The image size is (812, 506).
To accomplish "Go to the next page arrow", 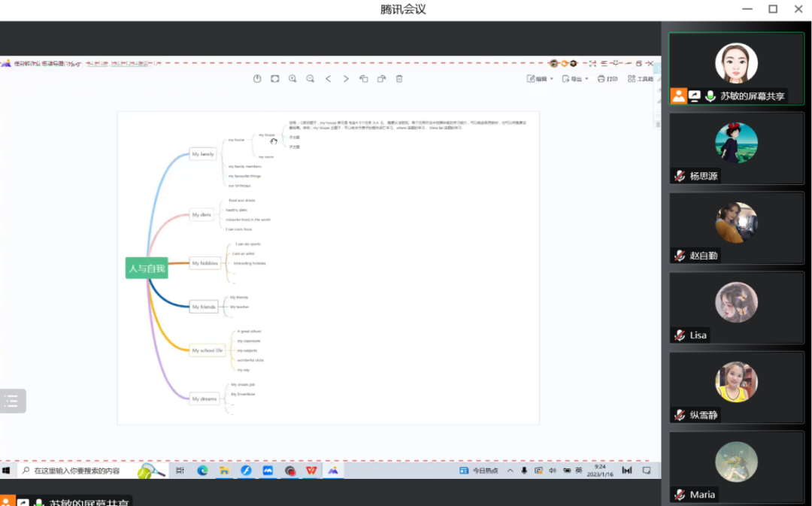I will pyautogui.click(x=346, y=79).
